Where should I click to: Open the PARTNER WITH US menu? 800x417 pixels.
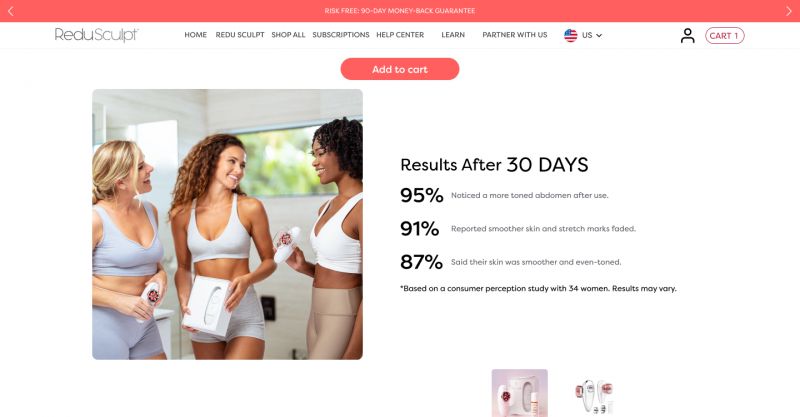pyautogui.click(x=515, y=35)
